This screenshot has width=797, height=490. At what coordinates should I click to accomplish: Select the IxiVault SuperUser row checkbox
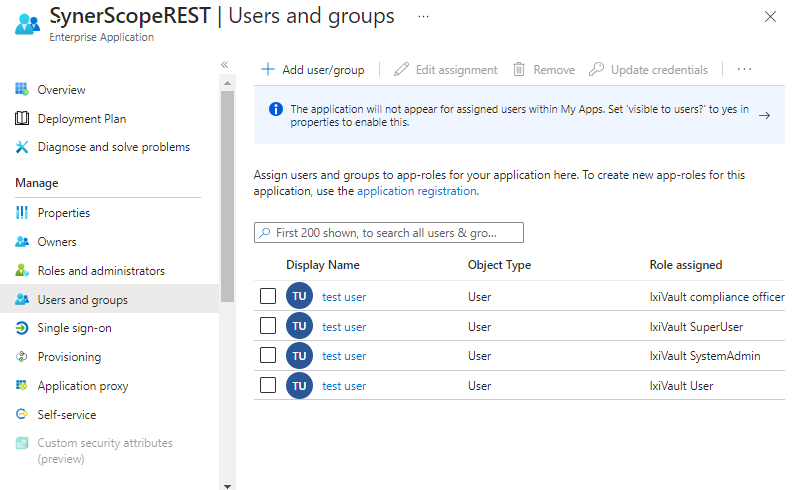[268, 326]
